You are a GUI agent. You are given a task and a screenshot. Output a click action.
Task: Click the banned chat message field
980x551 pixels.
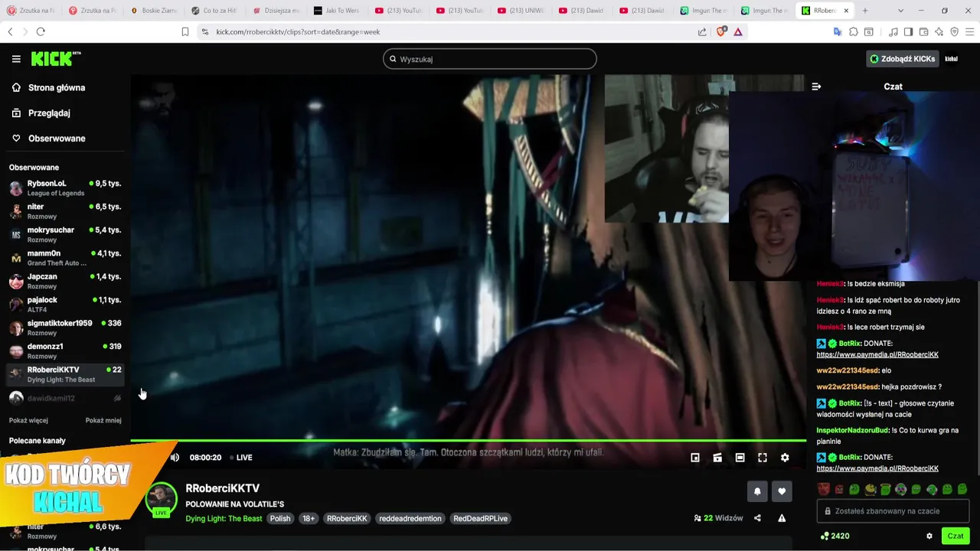pos(893,511)
